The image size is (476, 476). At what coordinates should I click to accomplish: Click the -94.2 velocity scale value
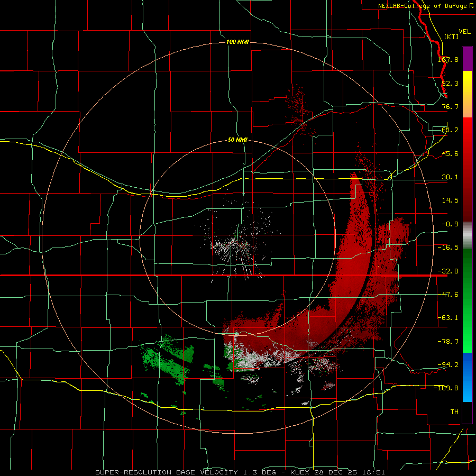click(x=448, y=364)
